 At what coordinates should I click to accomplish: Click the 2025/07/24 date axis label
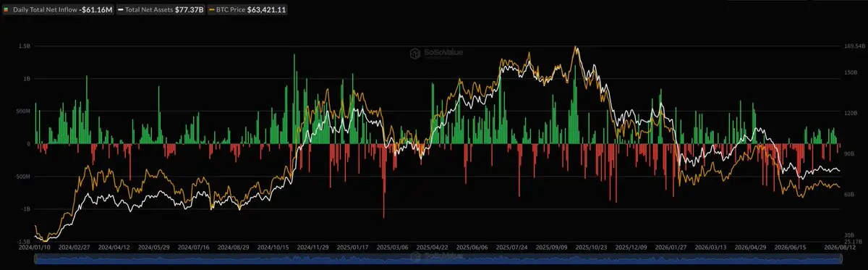(x=511, y=248)
